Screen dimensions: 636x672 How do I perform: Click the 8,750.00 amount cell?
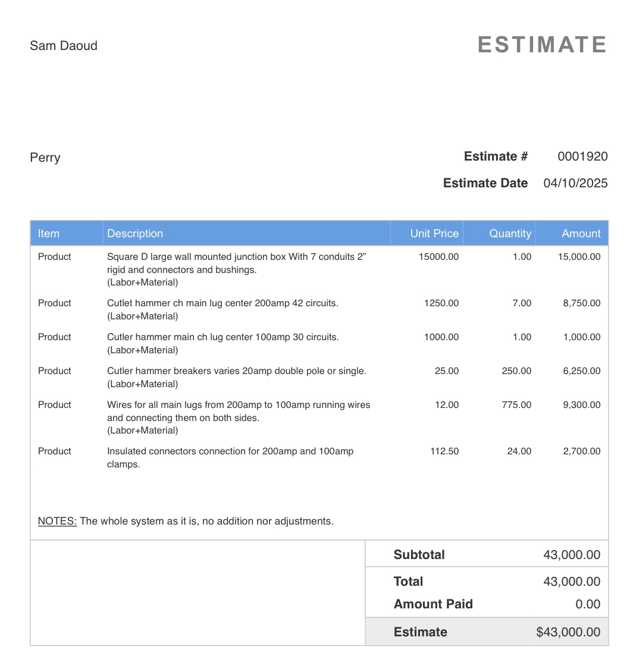(581, 303)
